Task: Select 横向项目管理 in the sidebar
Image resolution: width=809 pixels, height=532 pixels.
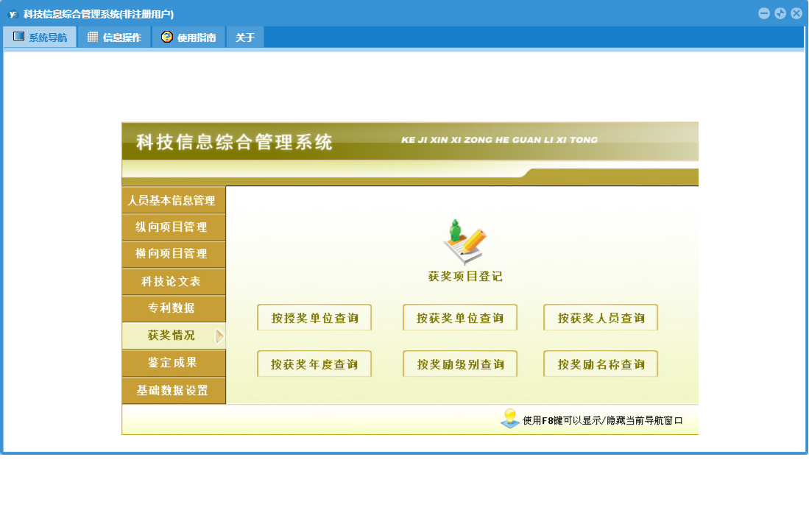Action: point(174,254)
